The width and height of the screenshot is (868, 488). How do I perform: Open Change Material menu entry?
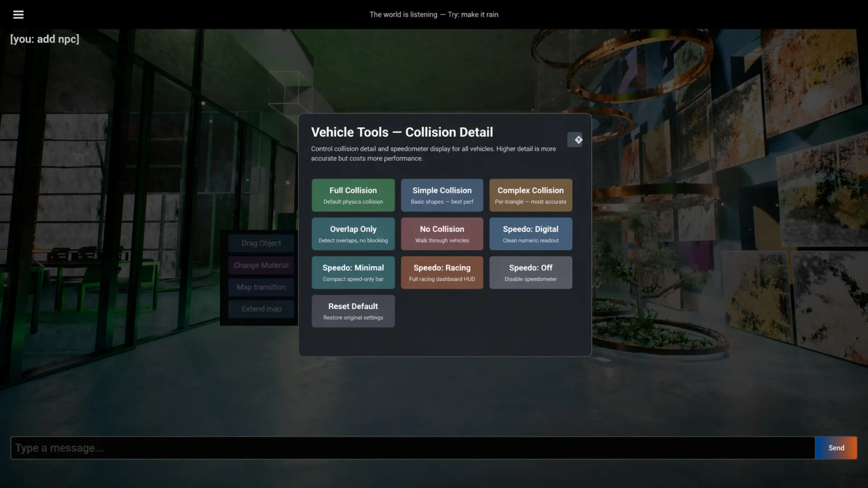pos(261,265)
